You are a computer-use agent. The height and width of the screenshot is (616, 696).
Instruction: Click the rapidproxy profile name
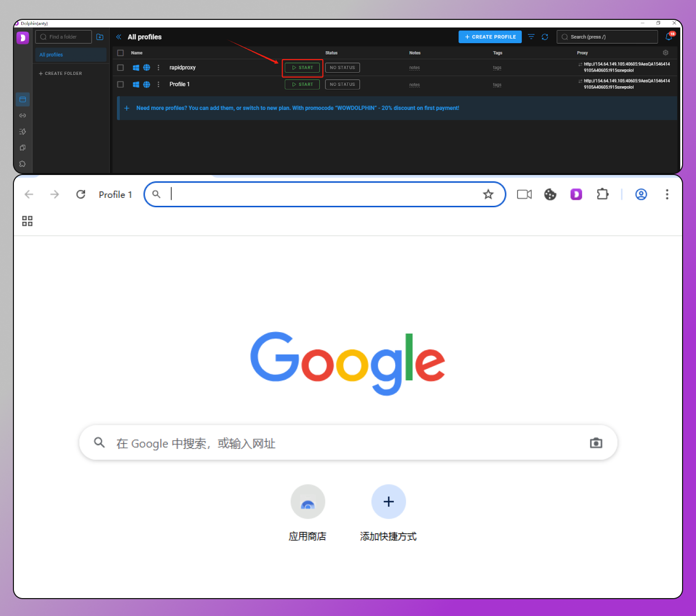click(182, 68)
